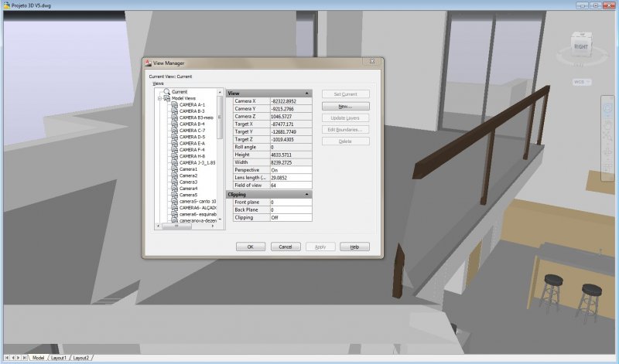
Task: Select camera5- canto view
Action: [198, 201]
